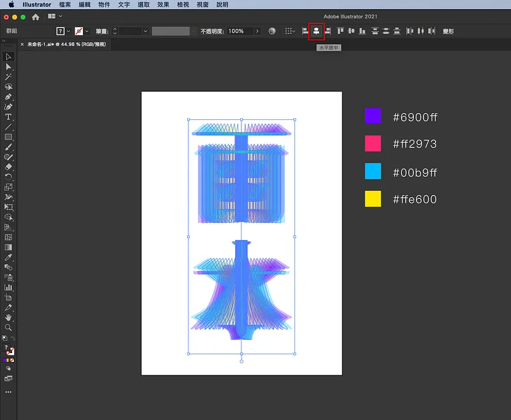This screenshot has width=511, height=420.
Task: Select the Artboard tool
Action: click(x=8, y=297)
